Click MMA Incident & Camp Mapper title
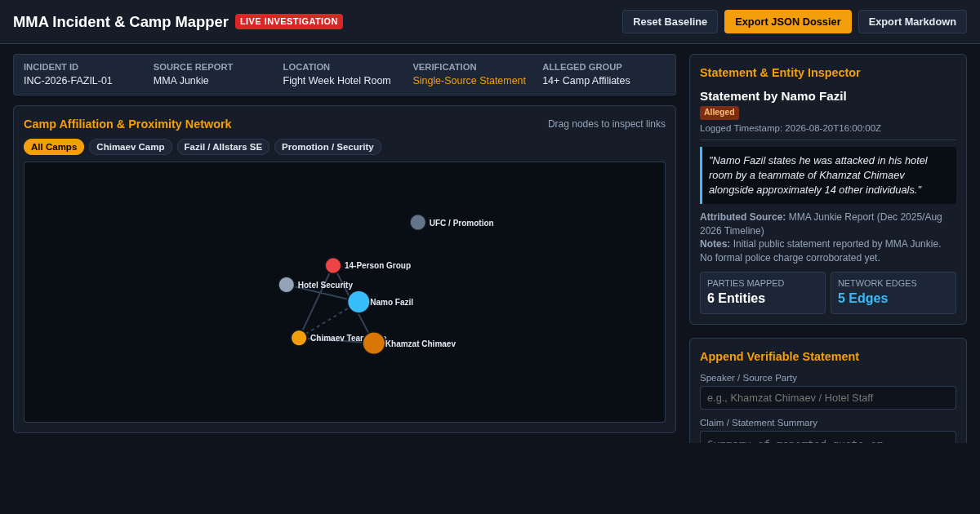 (121, 22)
